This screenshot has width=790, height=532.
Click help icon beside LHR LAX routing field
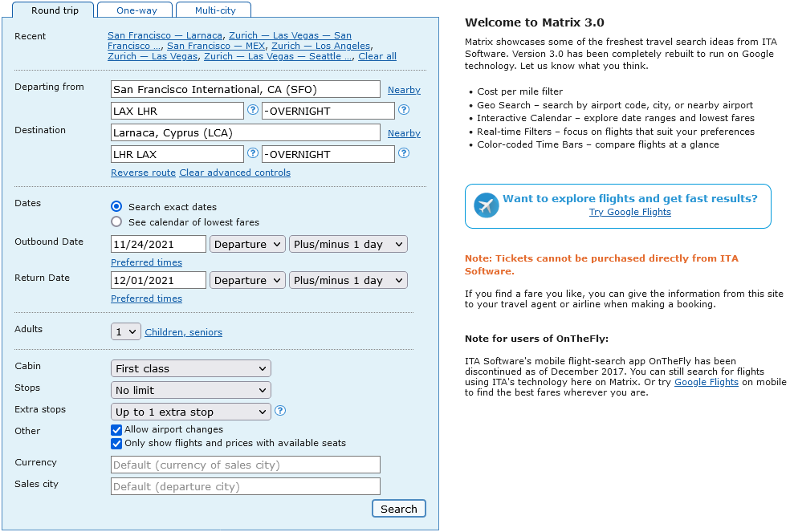pos(253,153)
